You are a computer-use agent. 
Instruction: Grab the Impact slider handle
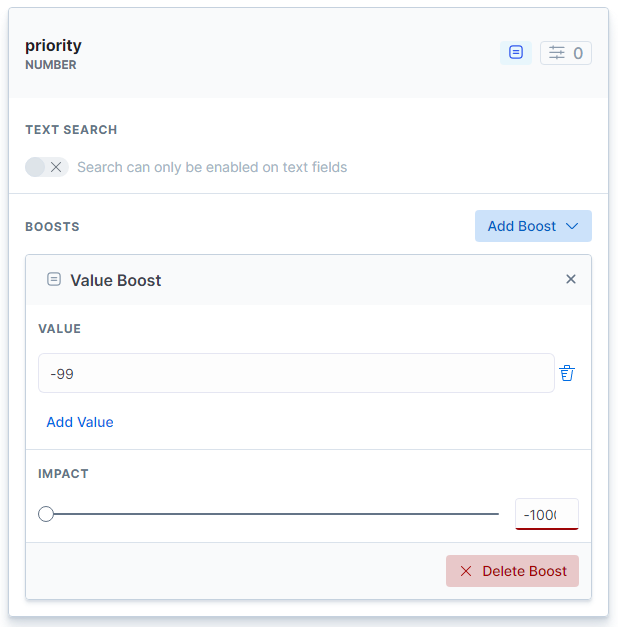[x=46, y=514]
